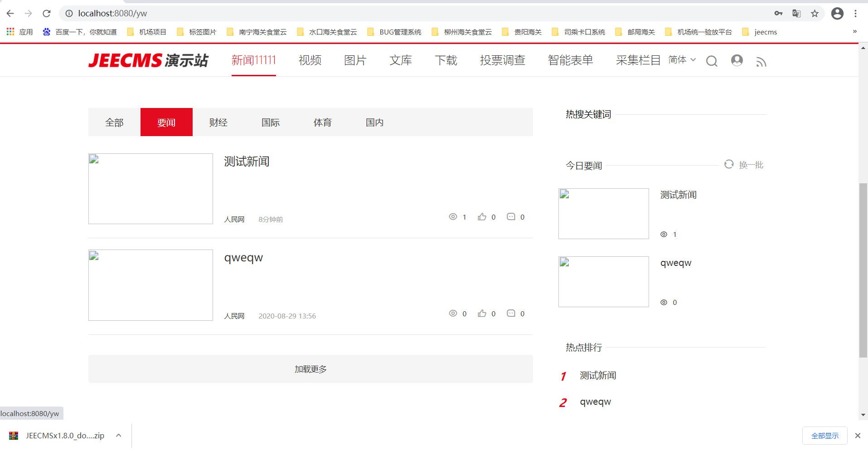The width and height of the screenshot is (868, 451).
Task: Click the comment icon on qweqw article
Action: 511,314
